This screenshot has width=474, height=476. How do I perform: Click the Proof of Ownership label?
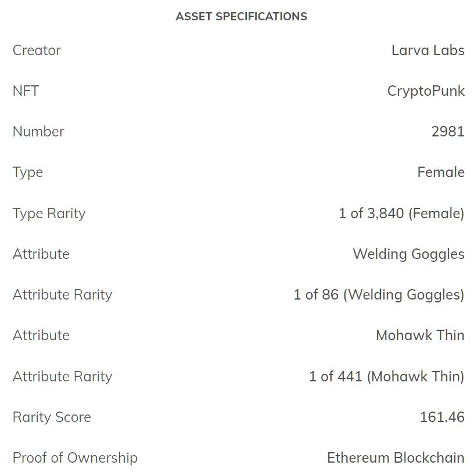[75, 458]
